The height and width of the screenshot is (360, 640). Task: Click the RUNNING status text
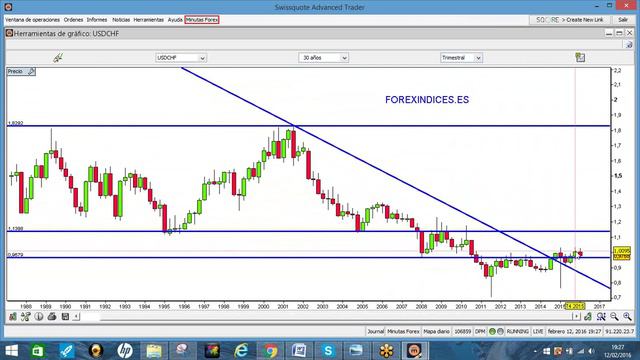click(518, 331)
